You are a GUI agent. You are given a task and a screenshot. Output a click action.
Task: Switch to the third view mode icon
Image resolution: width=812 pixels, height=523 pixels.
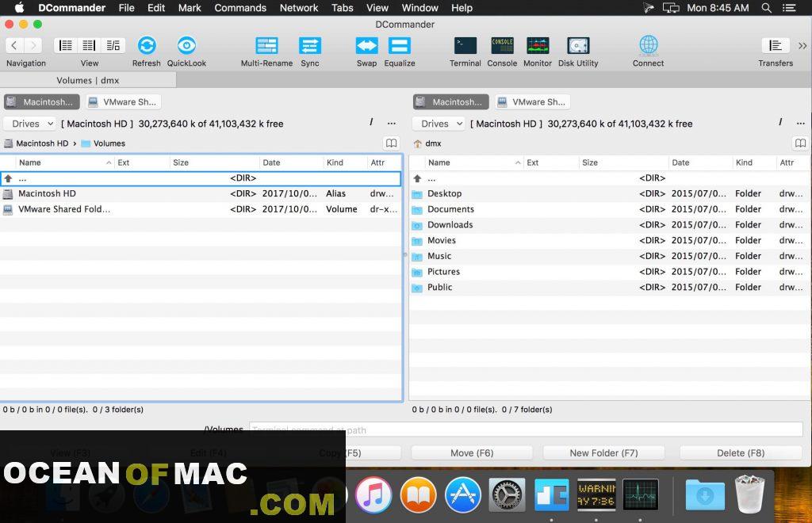click(x=113, y=45)
